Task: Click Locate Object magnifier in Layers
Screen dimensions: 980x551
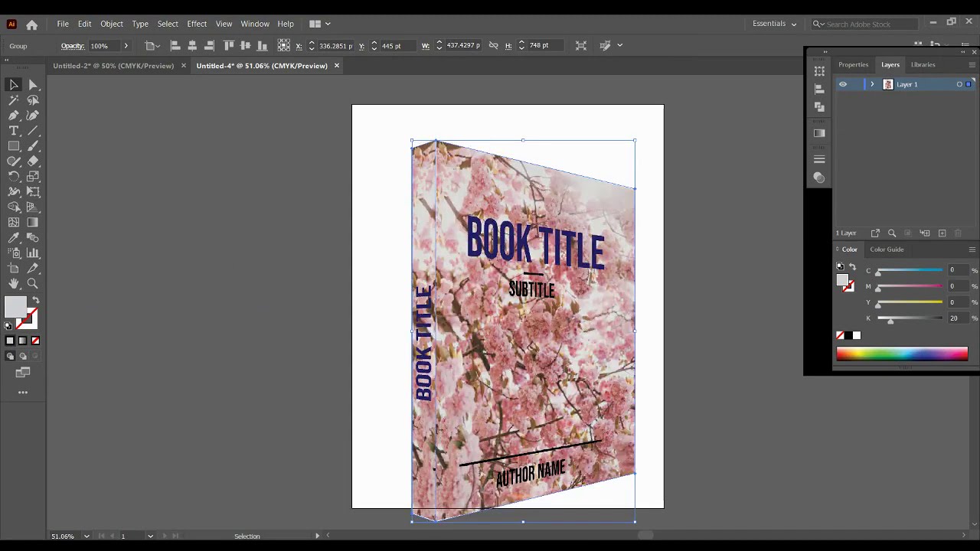Action: [x=892, y=233]
